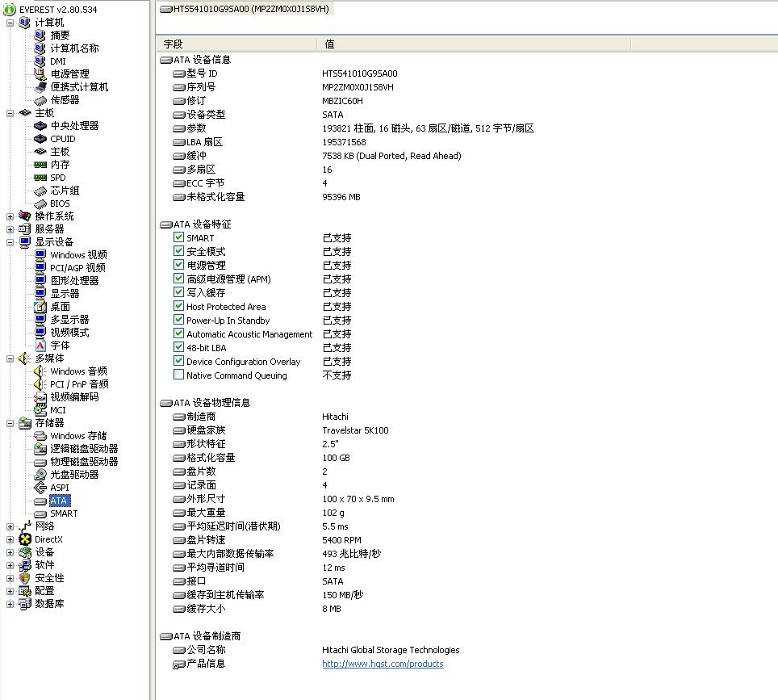Open the 传感器 sensor icon

click(40, 100)
